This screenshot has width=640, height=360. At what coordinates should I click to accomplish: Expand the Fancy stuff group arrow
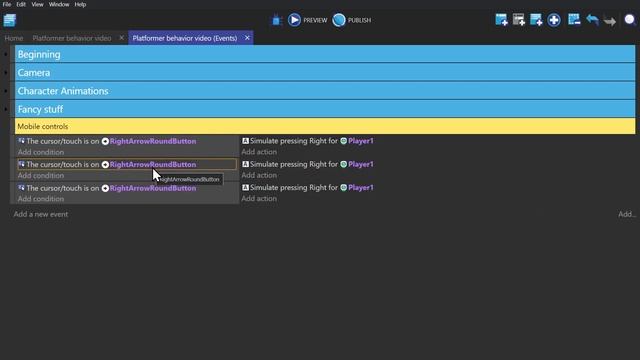(6, 109)
